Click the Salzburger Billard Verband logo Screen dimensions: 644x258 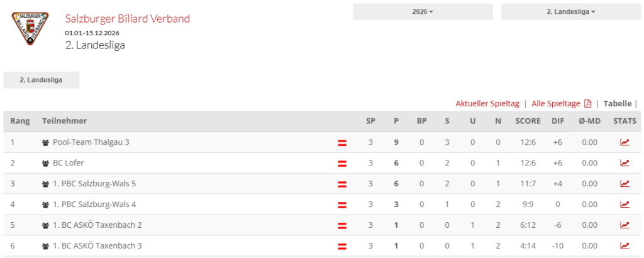pos(30,28)
